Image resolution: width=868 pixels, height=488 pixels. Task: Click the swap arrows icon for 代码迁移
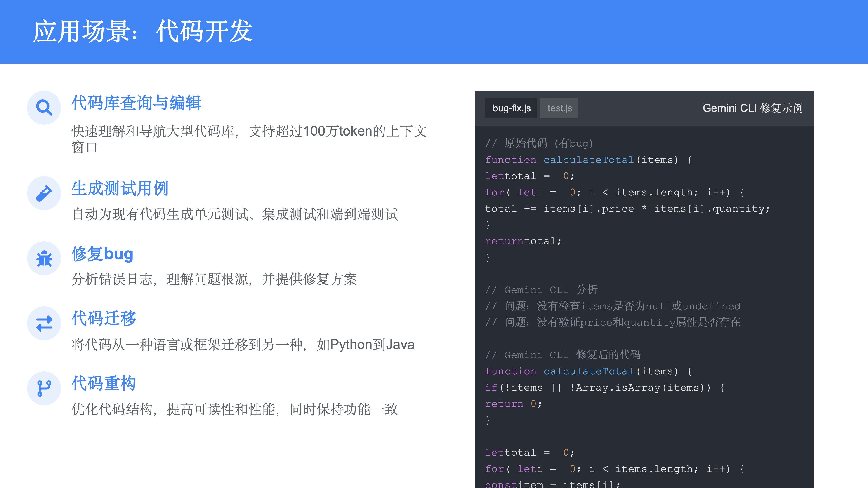coord(44,323)
